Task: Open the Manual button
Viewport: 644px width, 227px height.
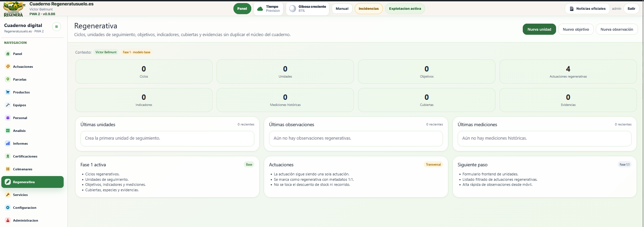Action: click(342, 9)
